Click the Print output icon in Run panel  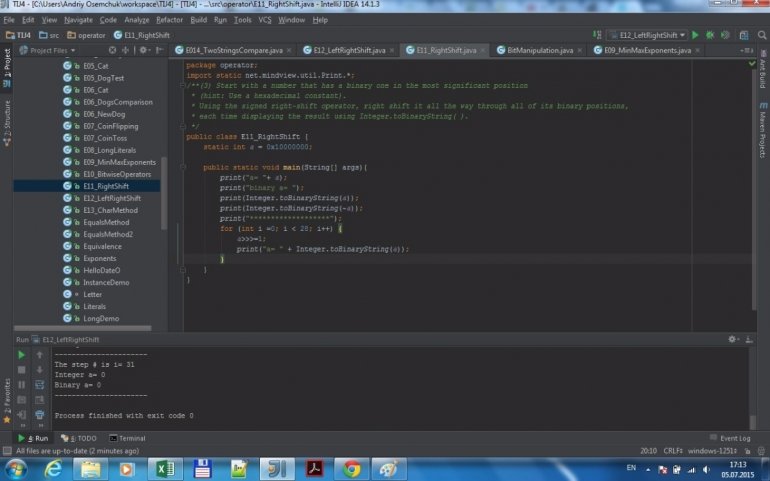pyautogui.click(x=40, y=414)
